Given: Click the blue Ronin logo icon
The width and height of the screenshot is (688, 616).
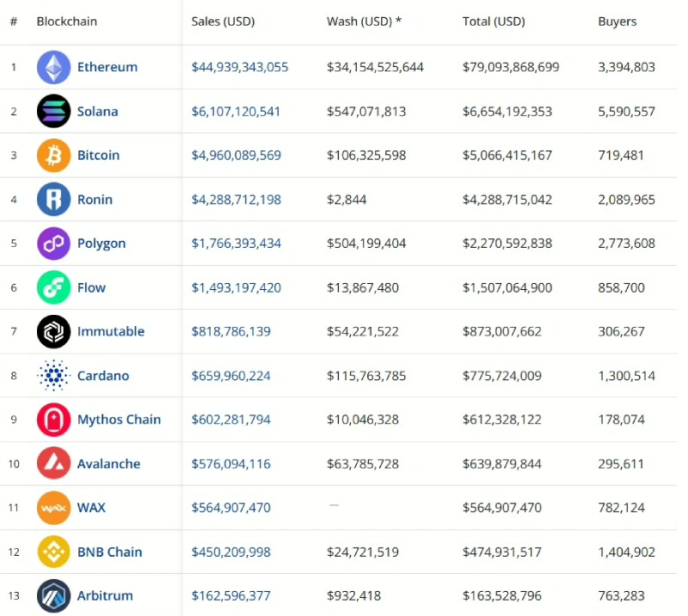Looking at the screenshot, I should pyautogui.click(x=53, y=200).
